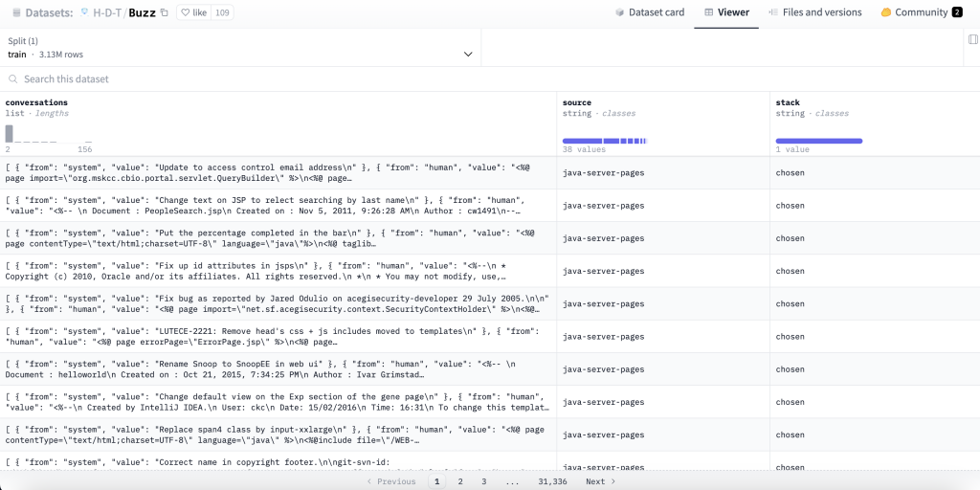Expand the Split train dropdown
The height and width of the screenshot is (490, 980).
click(x=240, y=48)
